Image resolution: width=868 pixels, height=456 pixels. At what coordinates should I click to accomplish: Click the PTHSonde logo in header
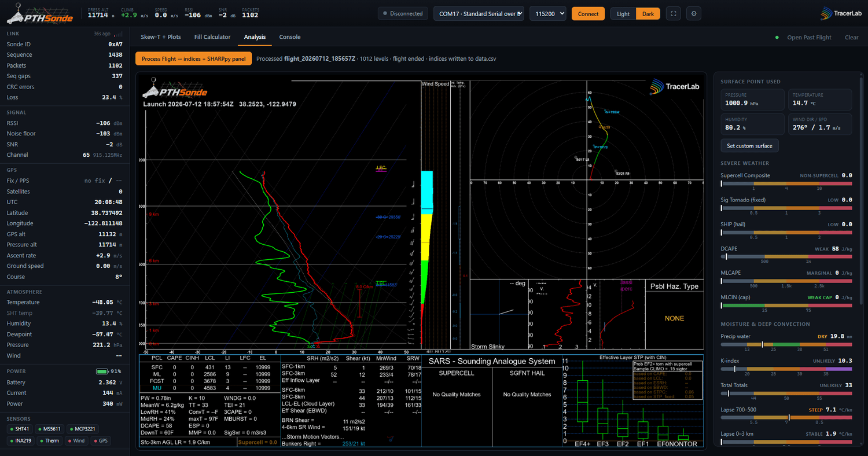click(39, 13)
